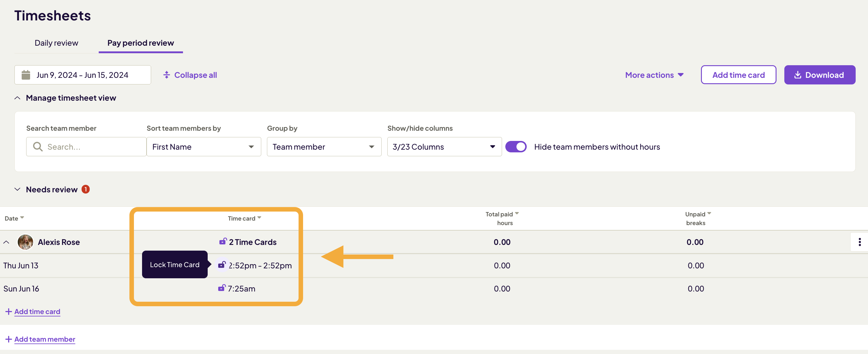
Task: Click Alexis Rose's profile photo
Action: tap(25, 242)
